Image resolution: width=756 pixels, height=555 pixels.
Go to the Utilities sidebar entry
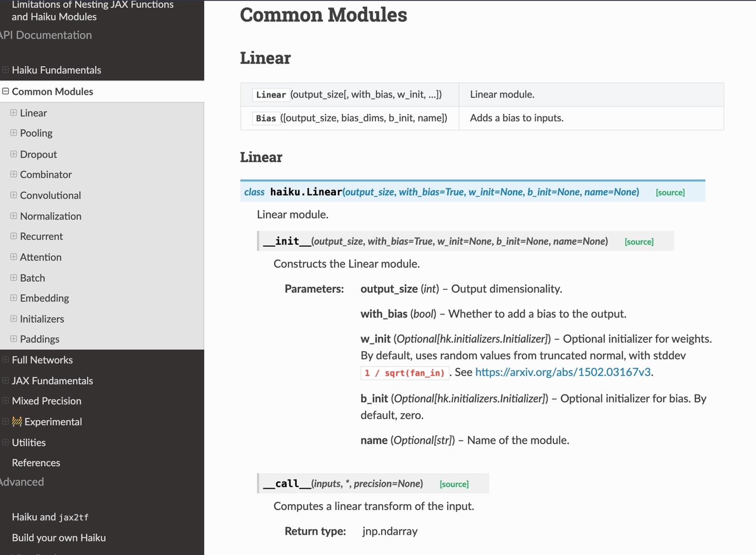tap(29, 443)
